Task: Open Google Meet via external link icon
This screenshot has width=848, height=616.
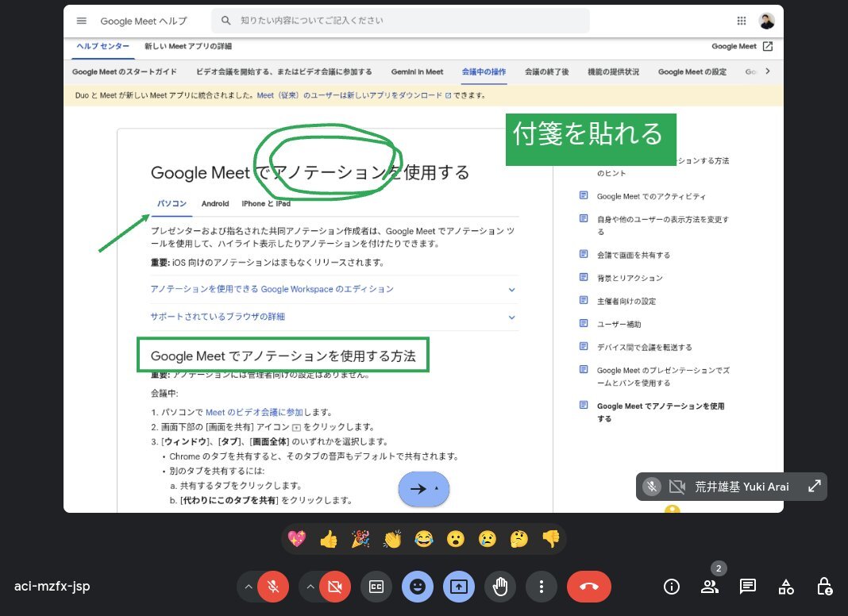Action: coord(768,47)
